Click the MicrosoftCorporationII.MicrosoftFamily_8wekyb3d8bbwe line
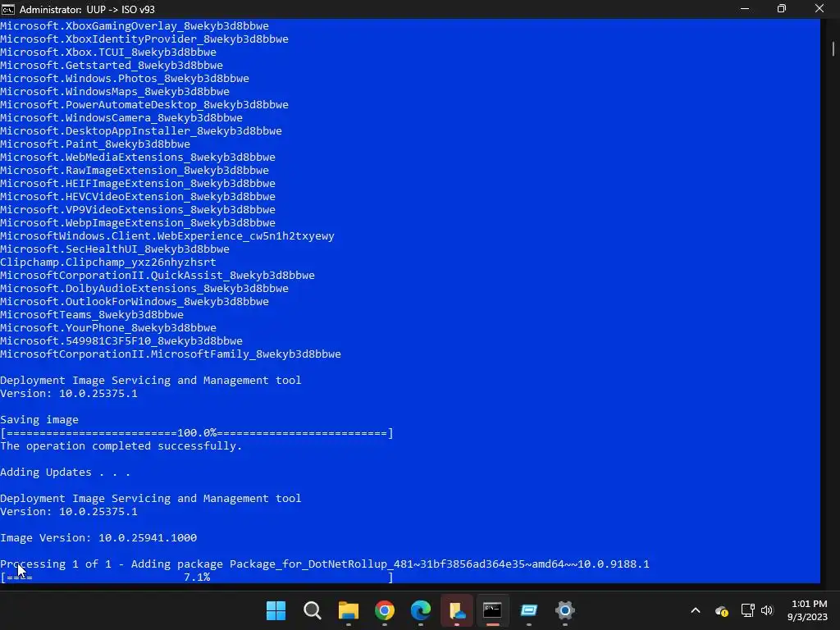This screenshot has width=840, height=630. [171, 354]
